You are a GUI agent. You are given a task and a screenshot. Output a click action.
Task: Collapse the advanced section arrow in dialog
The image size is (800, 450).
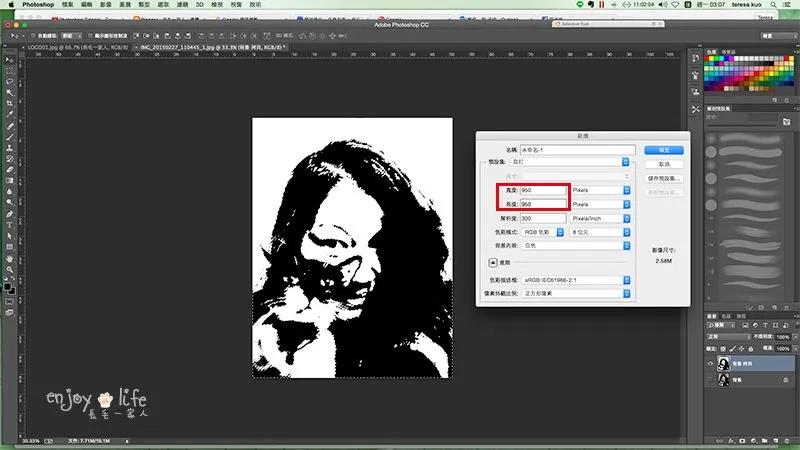(x=493, y=262)
